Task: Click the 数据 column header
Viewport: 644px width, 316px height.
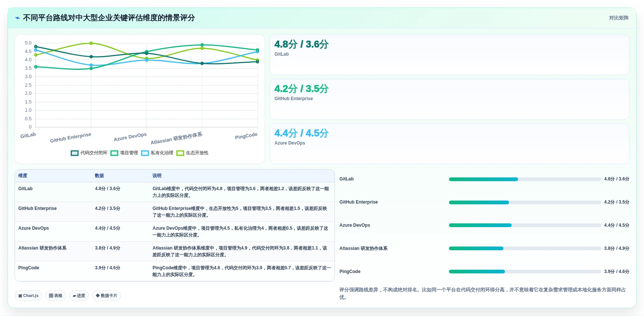Action: [x=99, y=176]
